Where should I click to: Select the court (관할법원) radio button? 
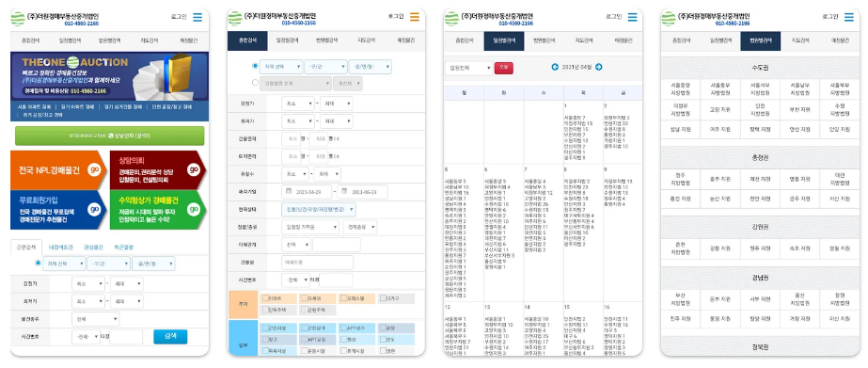click(x=255, y=83)
